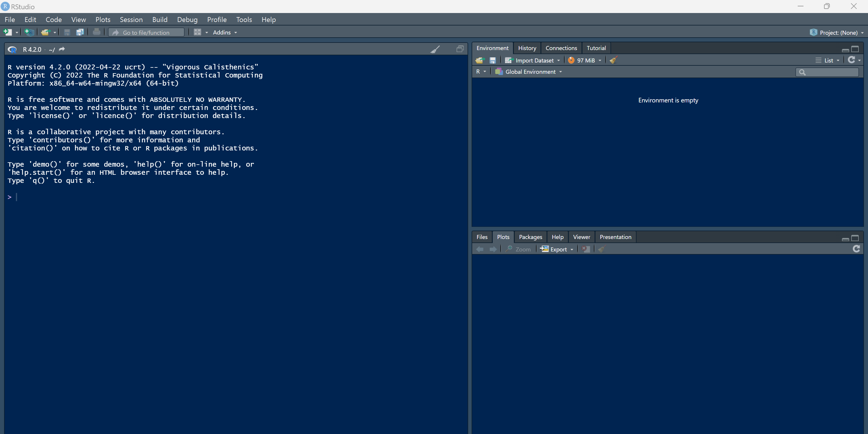Click the save workspace disk icon
This screenshot has height=434, width=868.
point(492,61)
